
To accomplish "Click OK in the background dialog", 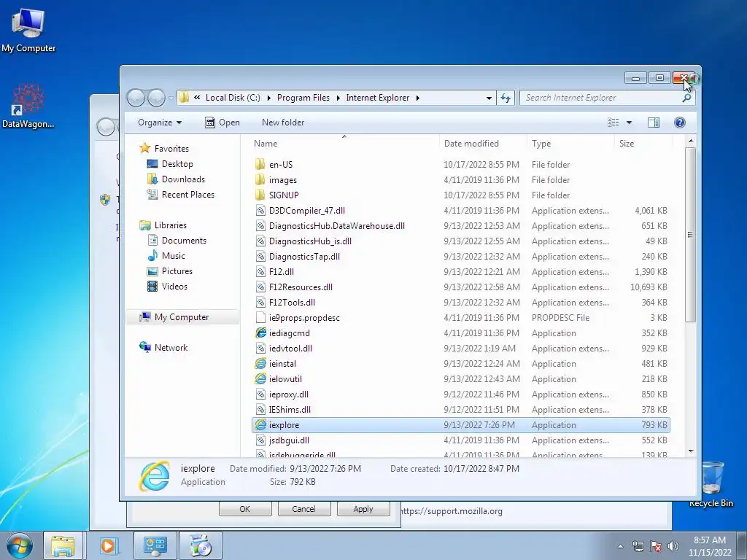I will [x=245, y=509].
